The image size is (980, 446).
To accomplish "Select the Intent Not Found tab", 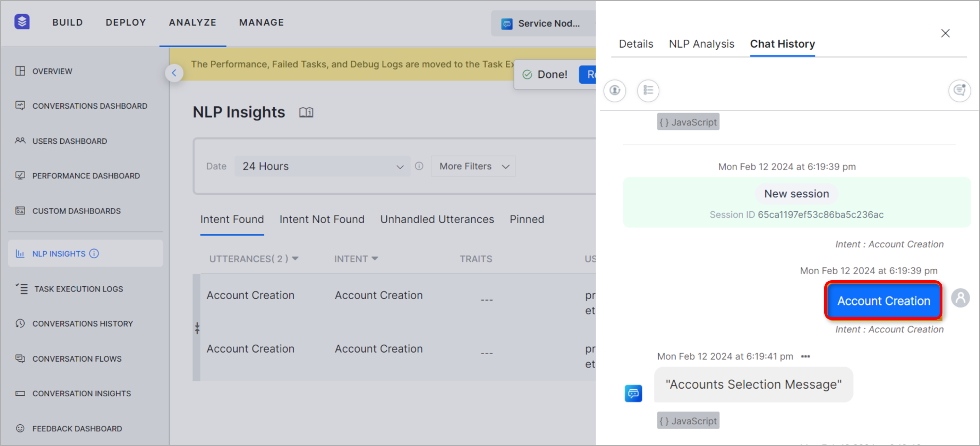I will click(x=322, y=219).
